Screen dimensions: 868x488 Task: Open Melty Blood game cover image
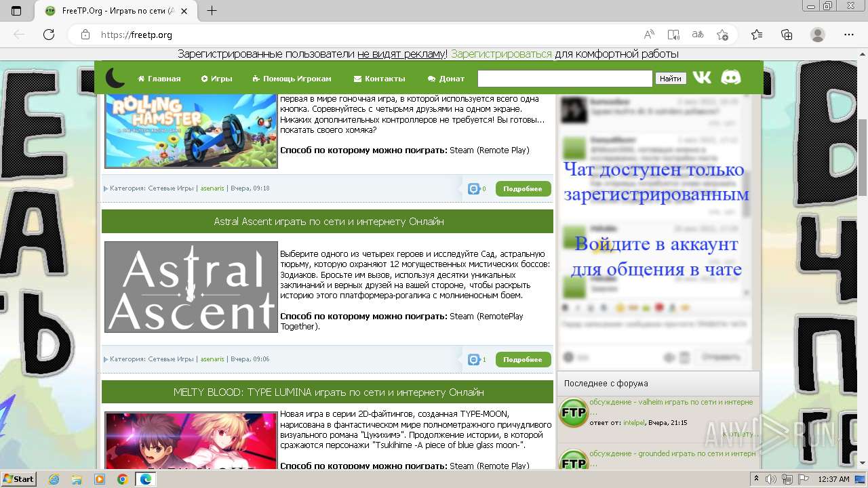pyautogui.click(x=191, y=441)
